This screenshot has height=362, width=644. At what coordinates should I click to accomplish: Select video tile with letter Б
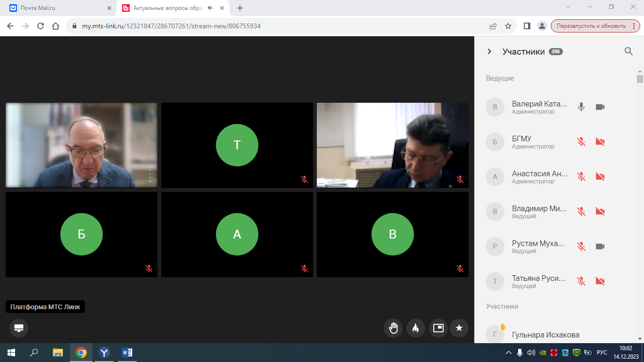click(82, 234)
